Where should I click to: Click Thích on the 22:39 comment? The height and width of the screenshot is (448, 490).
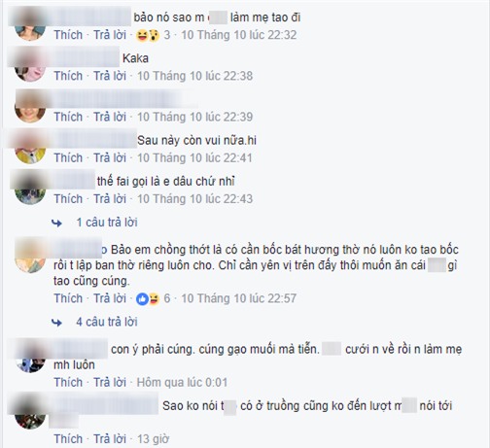click(68, 117)
